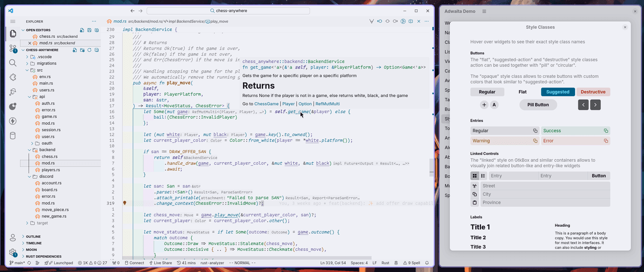The height and width of the screenshot is (272, 644).
Task: Toggle the list view button in linked controls
Action: coord(483,176)
